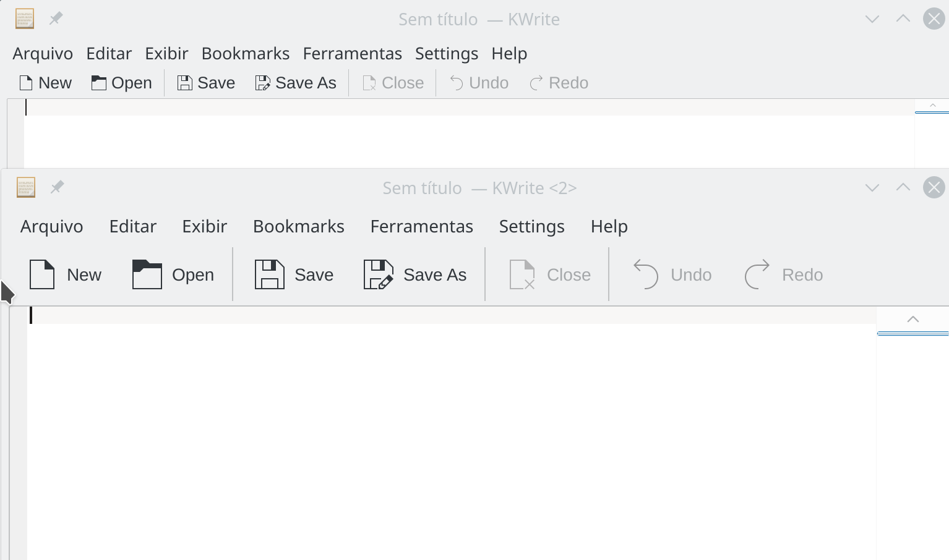Open Arquivo menu in KWrite <2> window

click(52, 226)
